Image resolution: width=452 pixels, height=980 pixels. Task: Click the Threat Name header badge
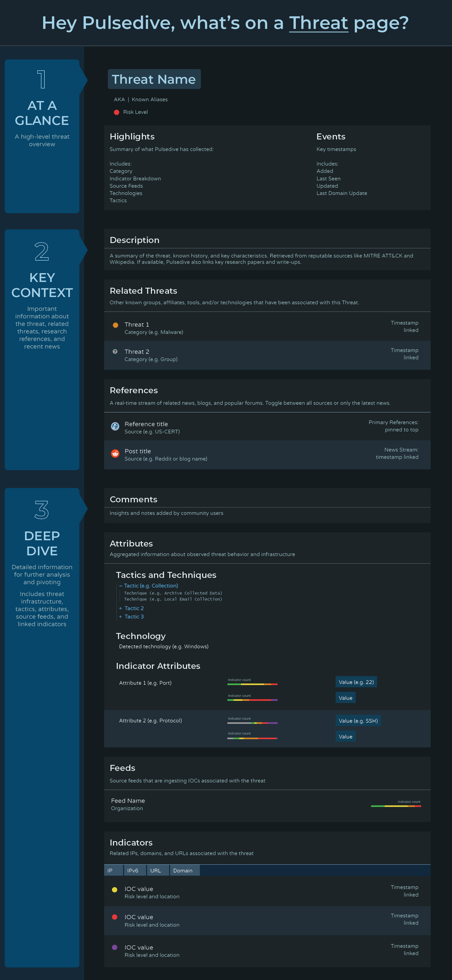point(154,79)
